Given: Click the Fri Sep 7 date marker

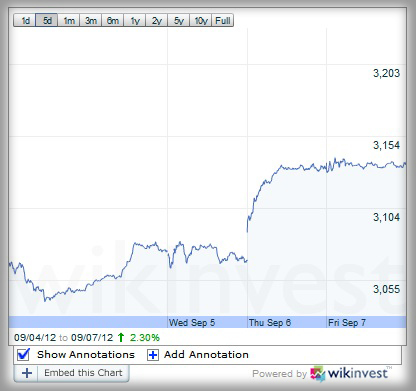Looking at the screenshot, I should click(347, 323).
